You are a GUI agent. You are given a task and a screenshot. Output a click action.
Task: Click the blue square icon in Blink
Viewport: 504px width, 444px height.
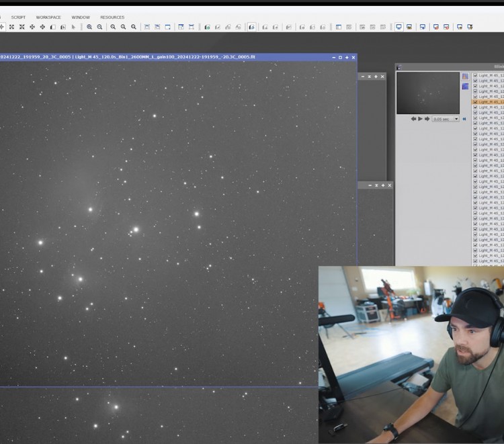coord(465,87)
